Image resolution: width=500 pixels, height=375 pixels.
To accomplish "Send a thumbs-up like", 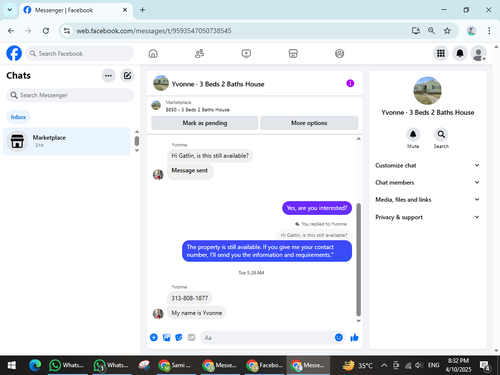I will click(354, 337).
